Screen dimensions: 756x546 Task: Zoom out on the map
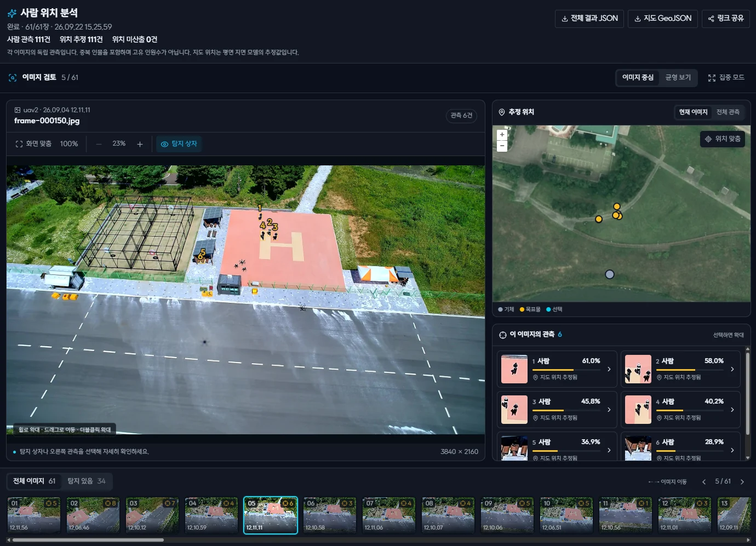502,146
